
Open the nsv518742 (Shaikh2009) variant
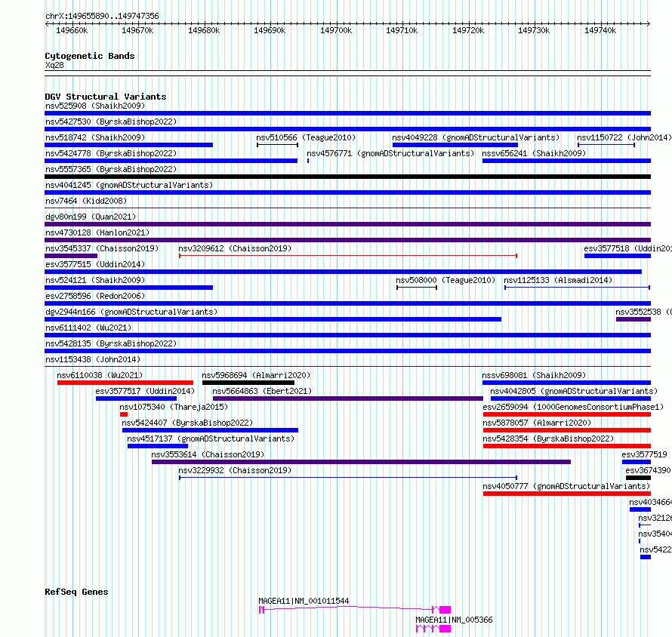(95, 137)
